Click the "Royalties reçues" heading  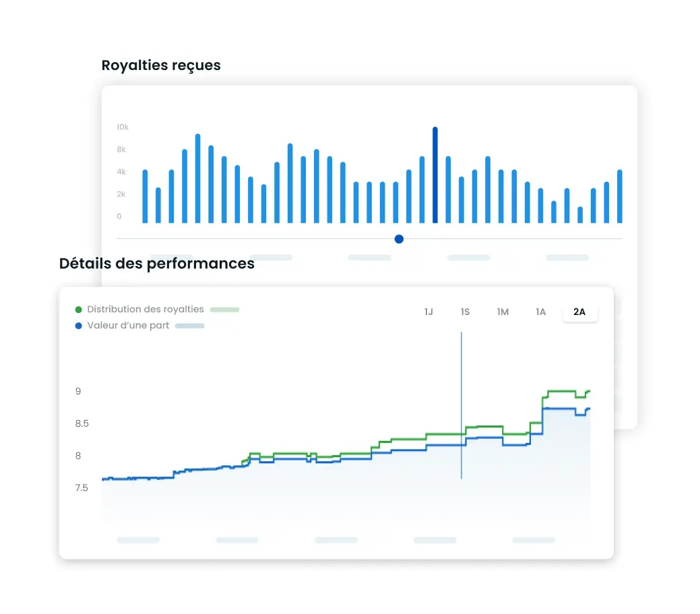tap(161, 65)
